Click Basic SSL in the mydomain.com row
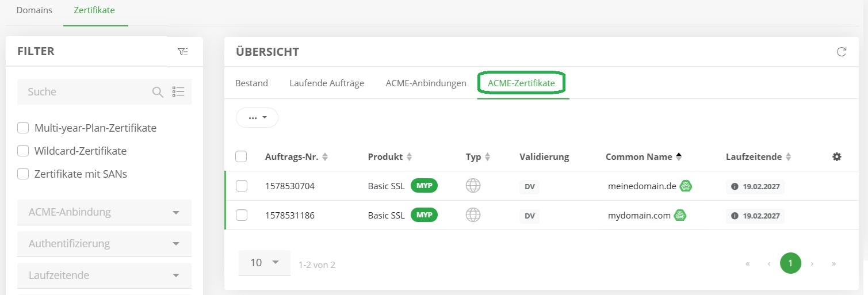Image resolution: width=868 pixels, height=295 pixels. point(387,216)
